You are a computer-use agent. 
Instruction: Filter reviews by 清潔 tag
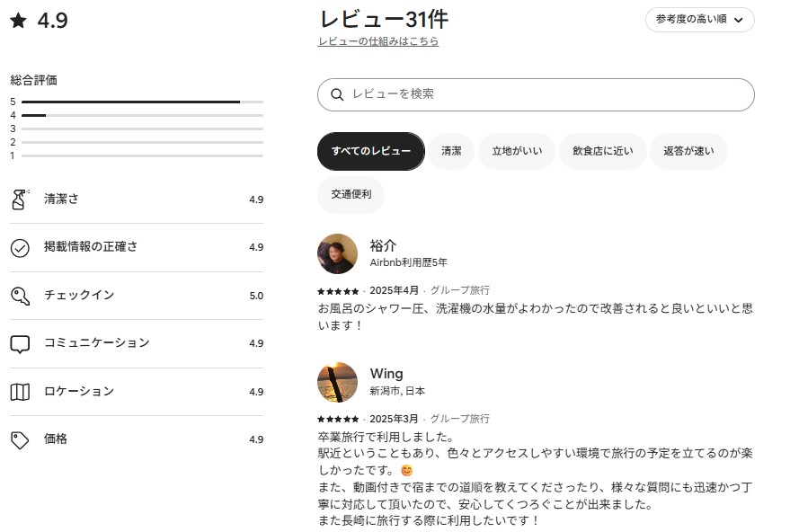coord(451,151)
